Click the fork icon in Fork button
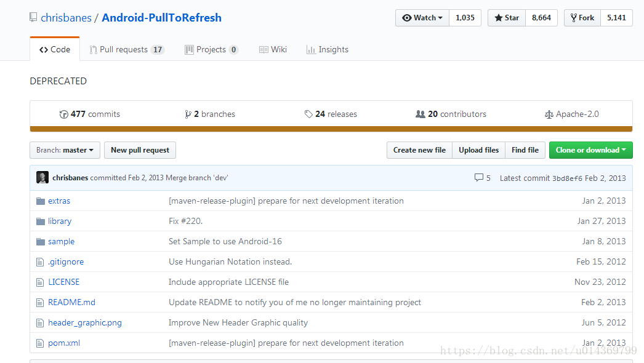The width and height of the screenshot is (644, 363). pyautogui.click(x=574, y=18)
